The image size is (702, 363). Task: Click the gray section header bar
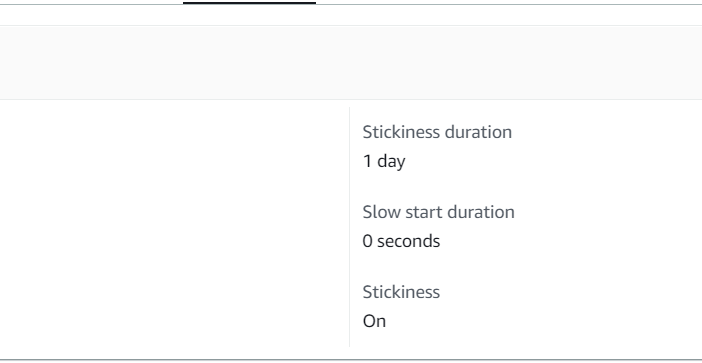point(351,62)
